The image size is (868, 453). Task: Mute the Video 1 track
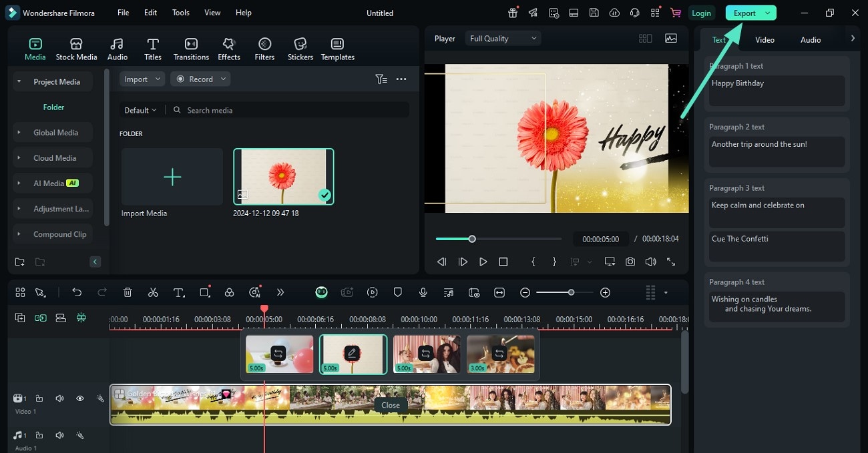(x=59, y=398)
